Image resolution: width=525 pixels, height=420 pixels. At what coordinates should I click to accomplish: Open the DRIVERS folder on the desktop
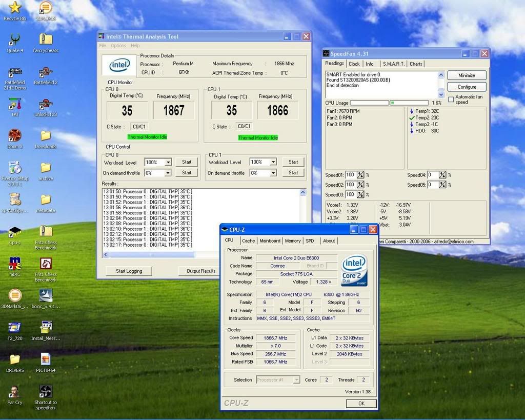15,364
